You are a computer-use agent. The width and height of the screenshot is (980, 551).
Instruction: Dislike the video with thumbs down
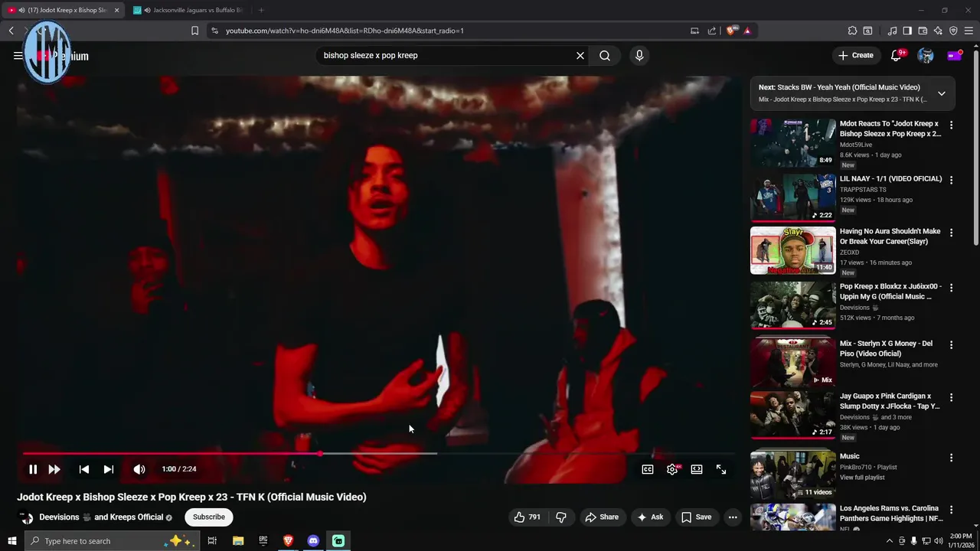click(561, 517)
